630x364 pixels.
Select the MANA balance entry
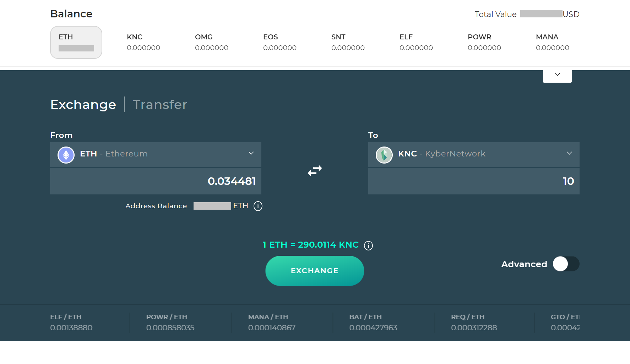coord(553,42)
